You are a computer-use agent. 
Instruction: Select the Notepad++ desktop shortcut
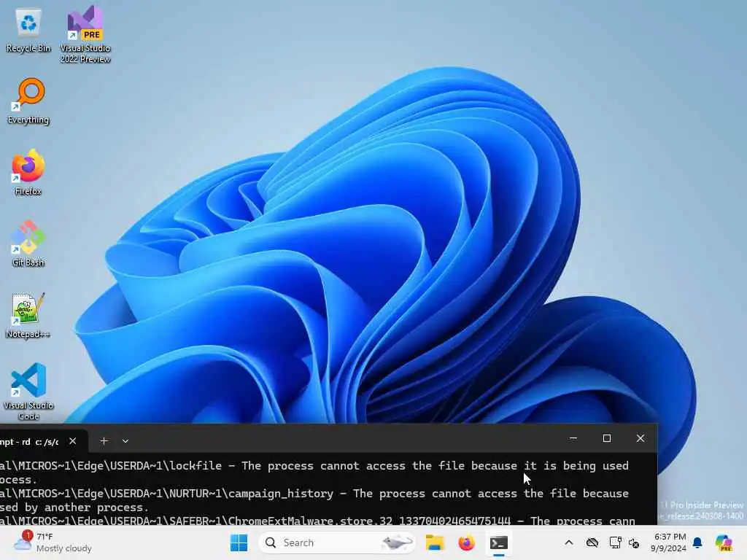click(28, 315)
